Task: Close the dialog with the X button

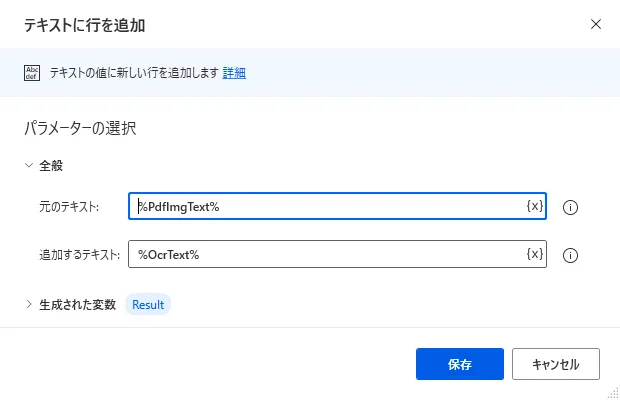Action: pyautogui.click(x=596, y=23)
